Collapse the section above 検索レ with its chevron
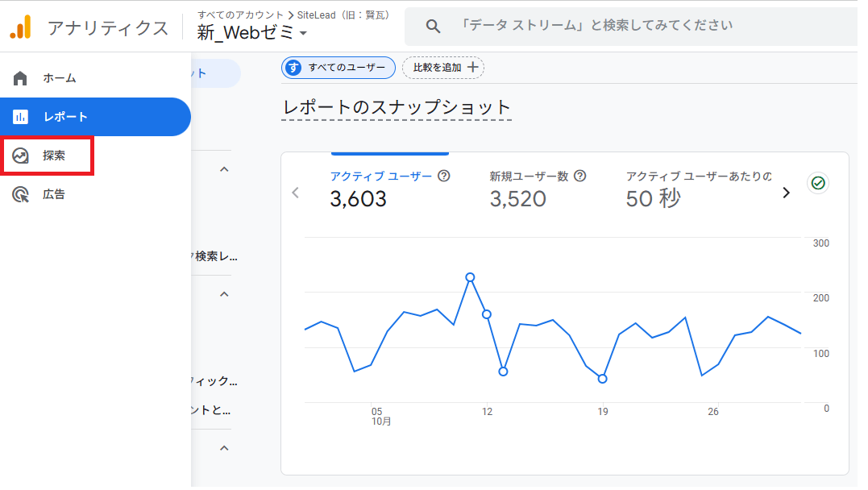Screen dimensions: 868x490 [x=223, y=168]
